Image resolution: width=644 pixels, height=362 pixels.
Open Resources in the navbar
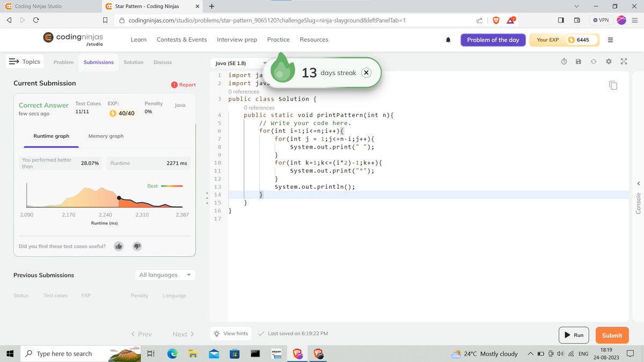(x=314, y=40)
